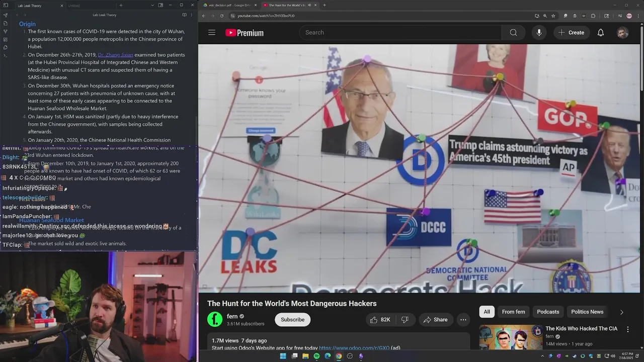The image size is (644, 362).
Task: Open The Kids Who Hacked The CIA thumbnail
Action: pyautogui.click(x=511, y=337)
